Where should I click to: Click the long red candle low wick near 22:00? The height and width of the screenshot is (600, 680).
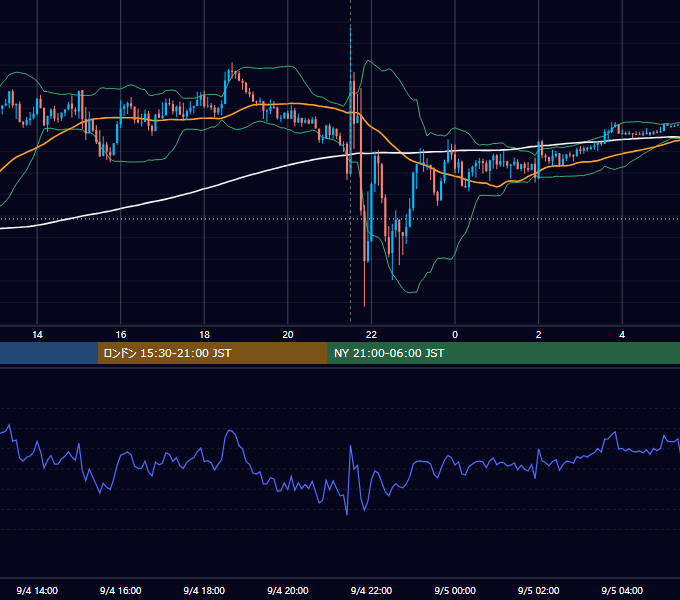click(x=364, y=284)
